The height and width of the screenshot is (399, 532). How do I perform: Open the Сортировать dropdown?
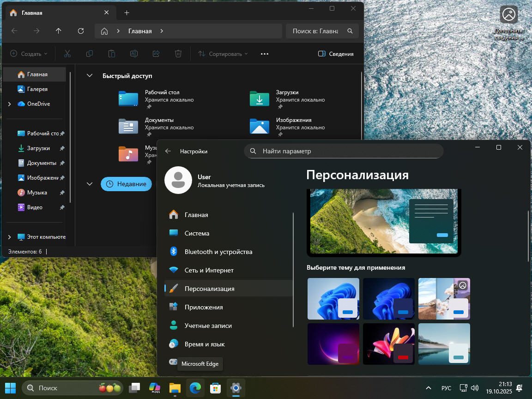pyautogui.click(x=223, y=54)
